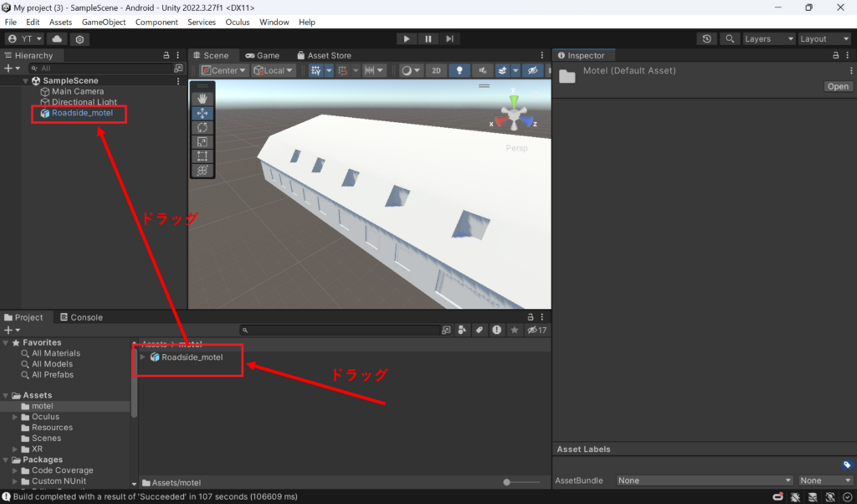The image size is (857, 504).
Task: Open the GameObject menu
Action: click(x=104, y=22)
